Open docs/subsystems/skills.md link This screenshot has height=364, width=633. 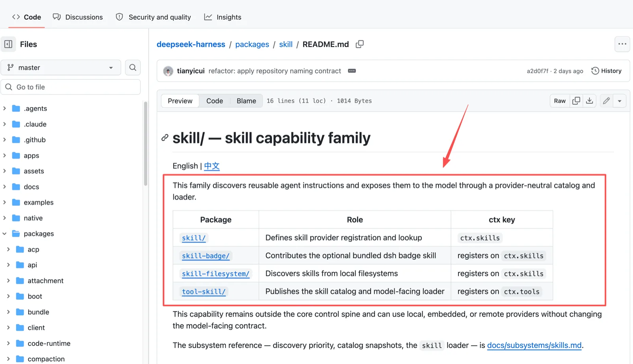(534, 345)
